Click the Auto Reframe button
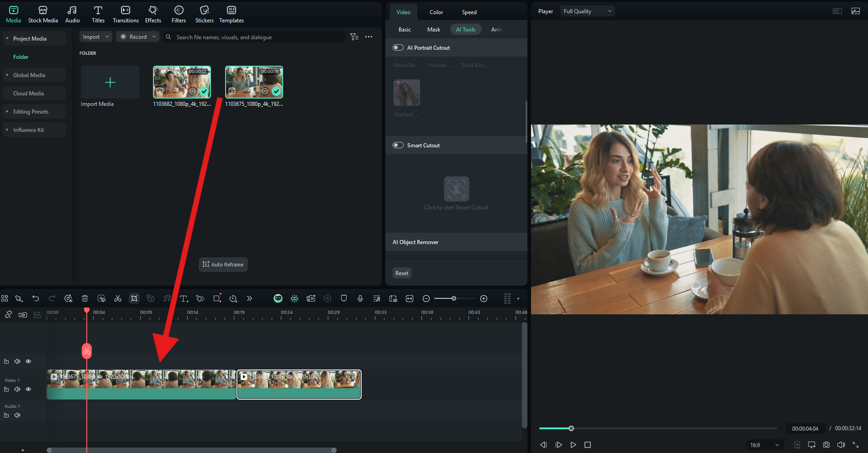The image size is (868, 453). coord(223,265)
